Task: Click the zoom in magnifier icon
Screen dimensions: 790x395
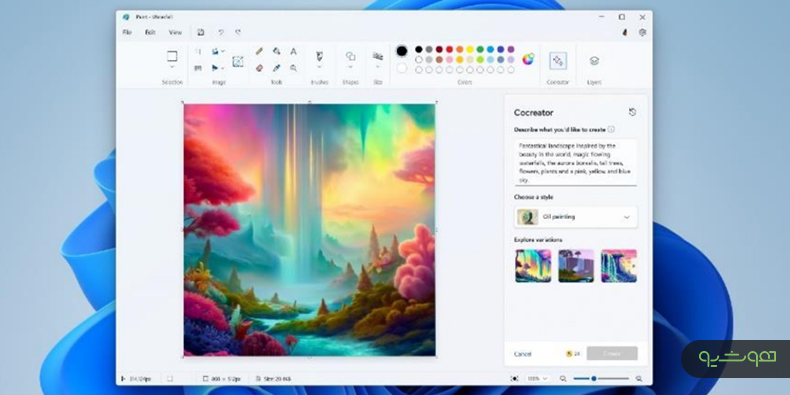Action: click(x=639, y=378)
